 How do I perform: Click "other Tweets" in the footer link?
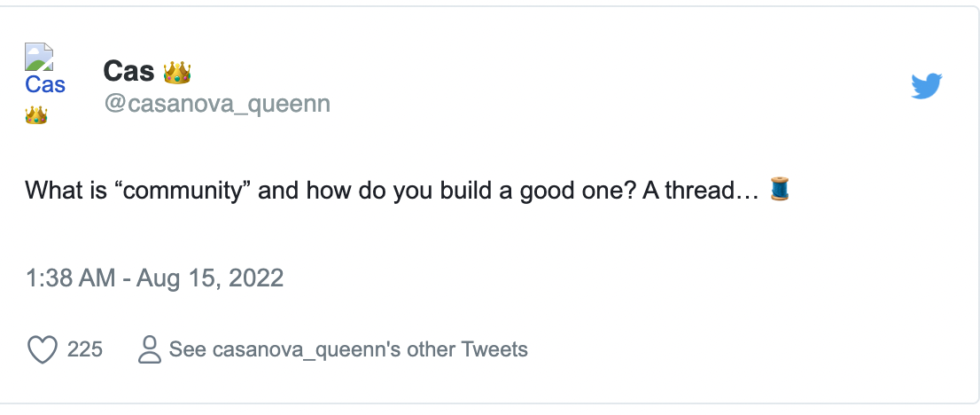point(467,349)
